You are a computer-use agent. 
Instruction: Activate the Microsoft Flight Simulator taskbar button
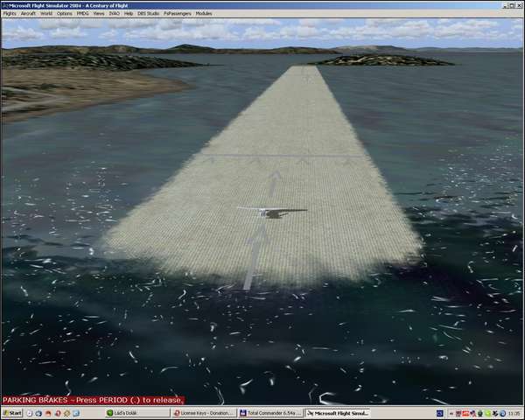click(x=337, y=413)
